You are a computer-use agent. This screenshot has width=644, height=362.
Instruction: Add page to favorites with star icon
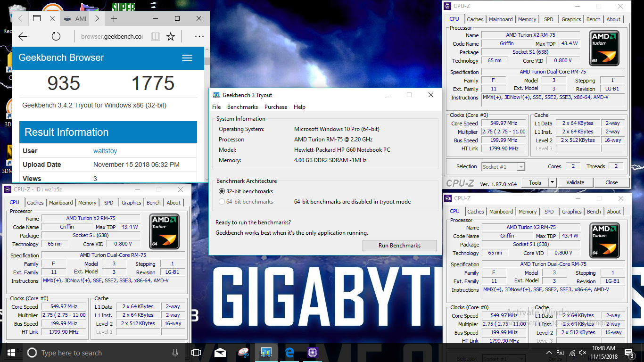[x=171, y=36]
